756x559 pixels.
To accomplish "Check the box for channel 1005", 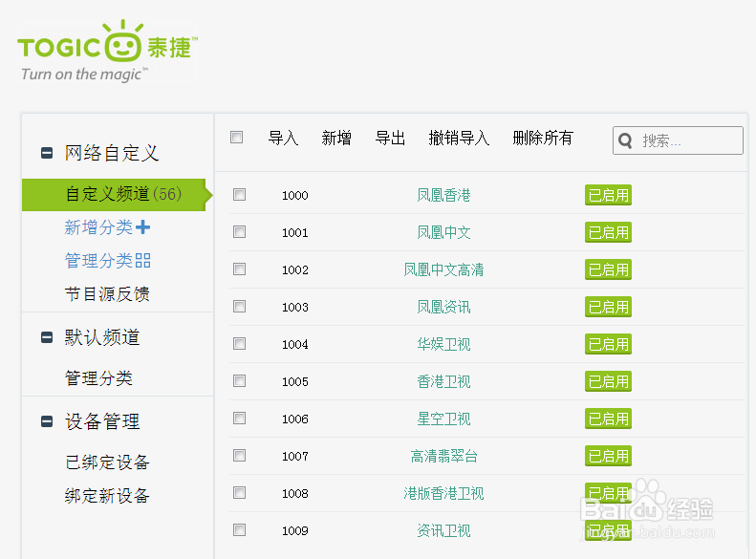I will point(239,381).
